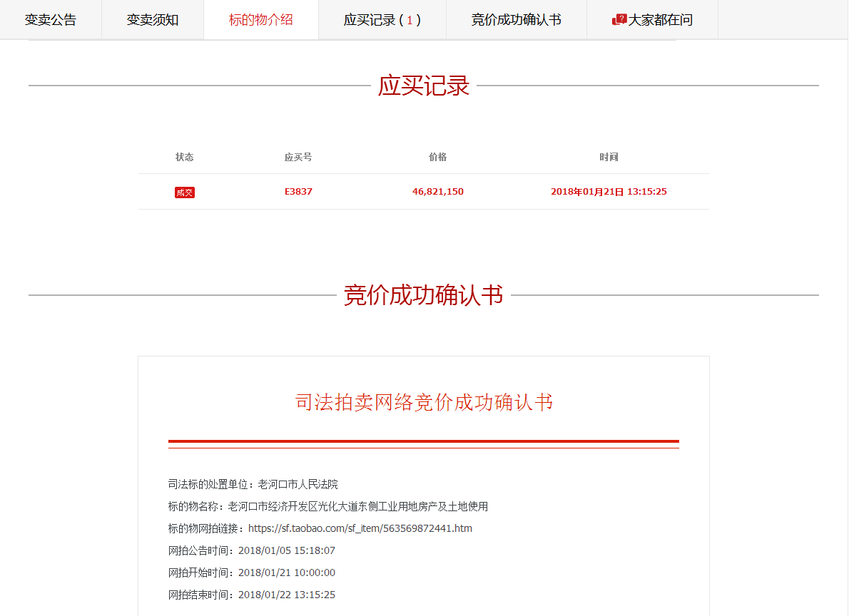Go to the 竞价成功确认书 tab
Viewport: 849px width, 616px height.
[517, 20]
